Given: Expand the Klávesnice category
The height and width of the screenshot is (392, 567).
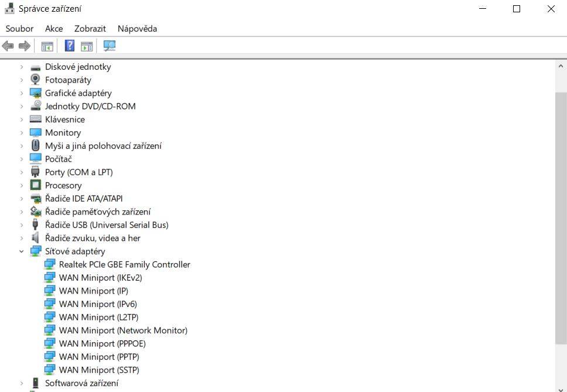Looking at the screenshot, I should tap(21, 120).
